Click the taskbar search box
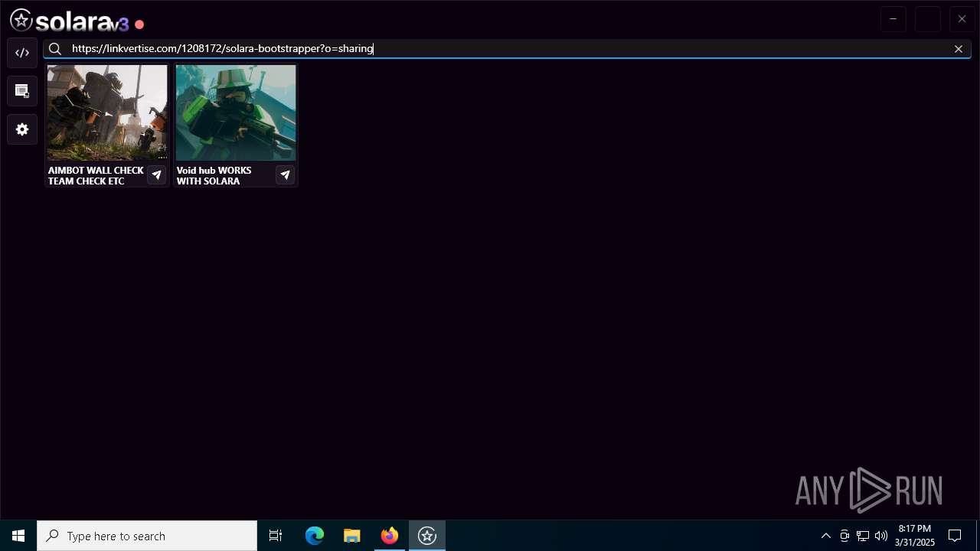This screenshot has width=980, height=551. tap(147, 536)
